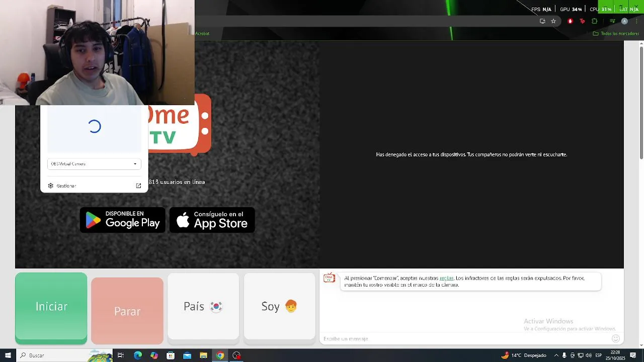Open the reglas link in chat notice
Image resolution: width=644 pixels, height=362 pixels.
446,278
